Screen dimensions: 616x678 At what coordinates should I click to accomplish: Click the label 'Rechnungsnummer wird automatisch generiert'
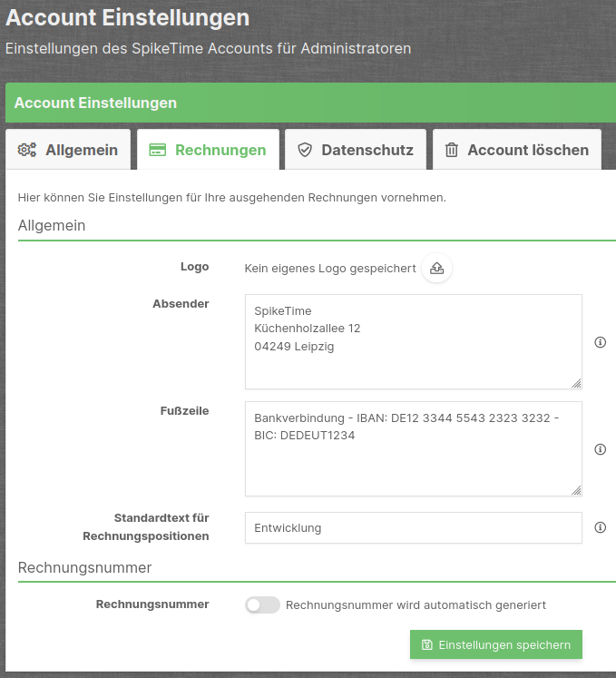click(x=416, y=604)
